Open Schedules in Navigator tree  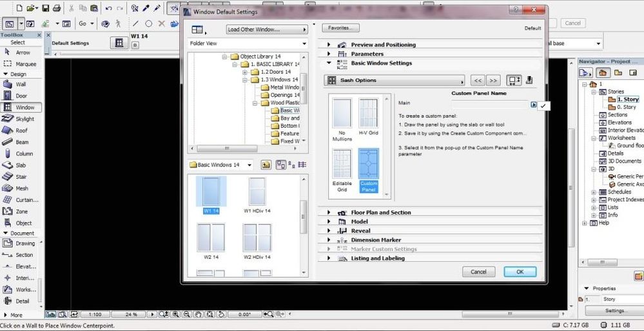pyautogui.click(x=615, y=192)
